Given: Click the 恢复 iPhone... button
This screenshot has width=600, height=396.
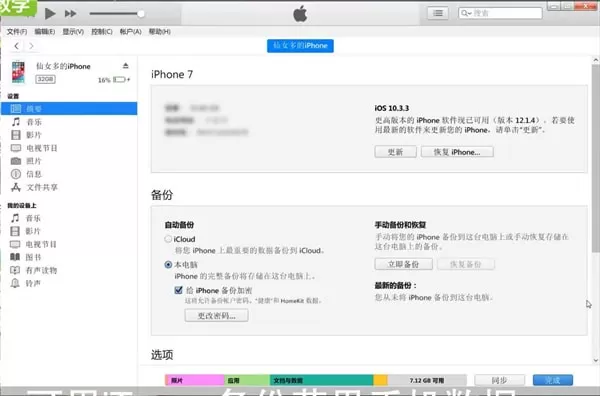Looking at the screenshot, I should 457,152.
